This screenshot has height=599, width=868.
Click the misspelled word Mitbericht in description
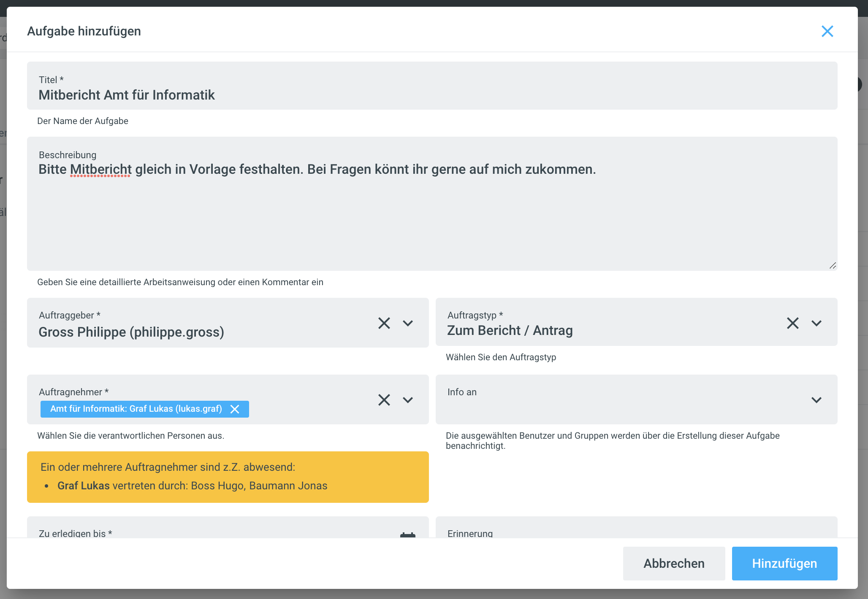pos(100,170)
